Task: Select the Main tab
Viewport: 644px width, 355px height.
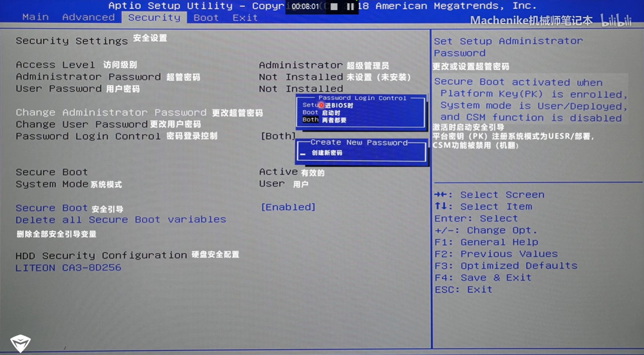Action: pyautogui.click(x=35, y=17)
